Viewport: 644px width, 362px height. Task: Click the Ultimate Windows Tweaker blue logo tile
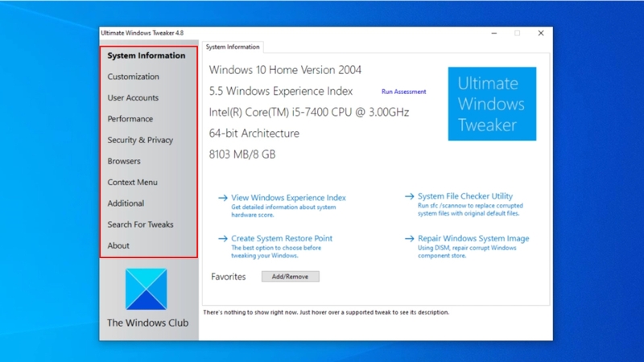[492, 104]
